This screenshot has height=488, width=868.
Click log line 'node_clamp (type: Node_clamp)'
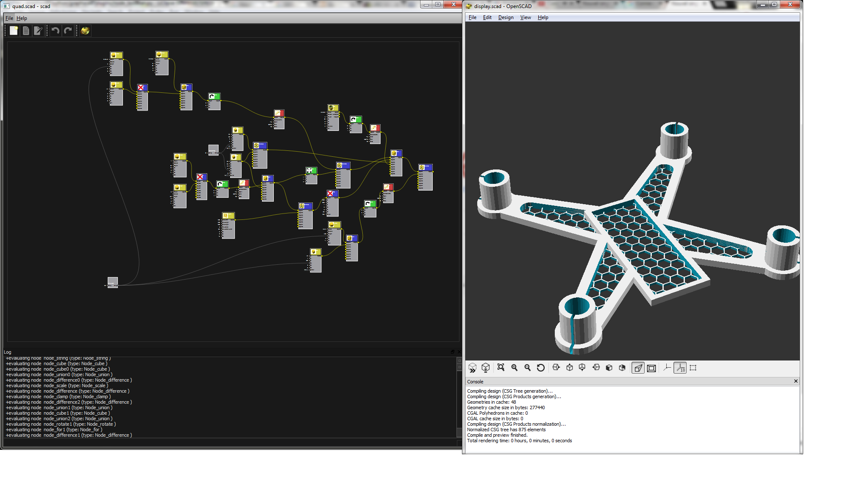(58, 396)
